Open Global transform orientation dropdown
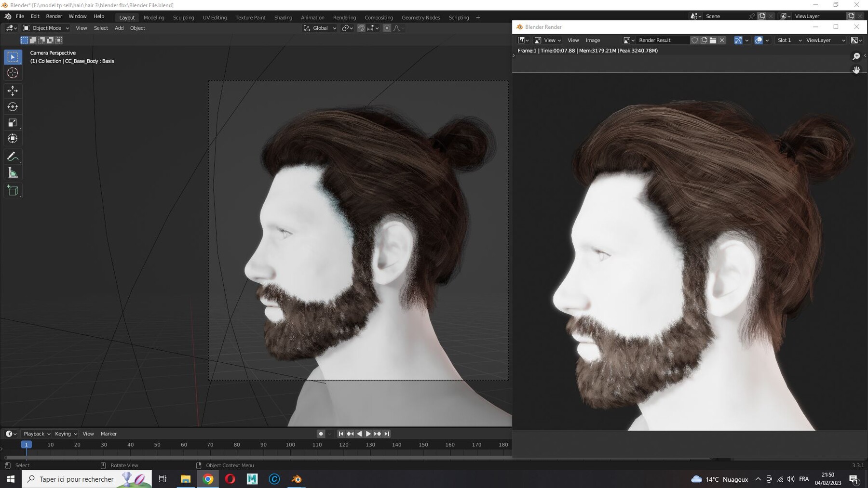 pos(320,28)
